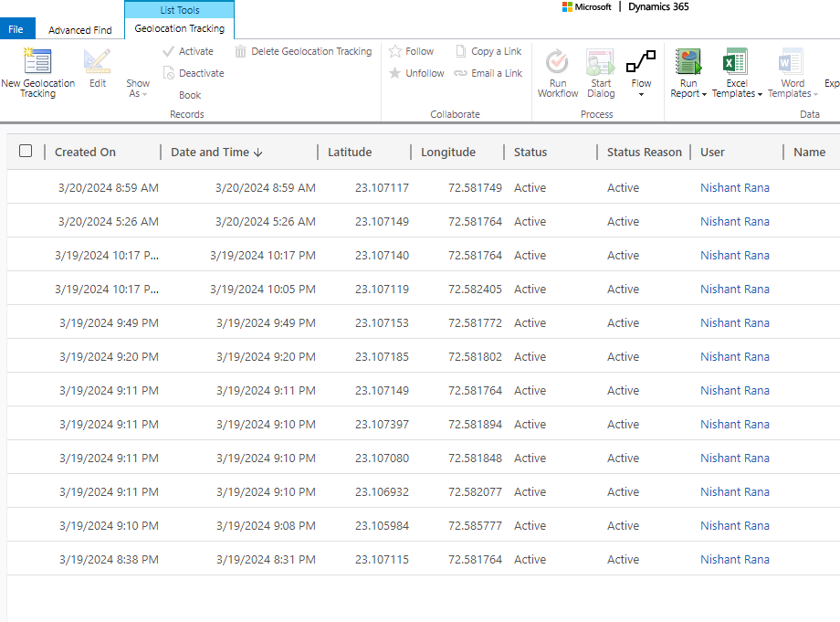Click the Deactivate button
840x622 pixels.
pos(201,73)
